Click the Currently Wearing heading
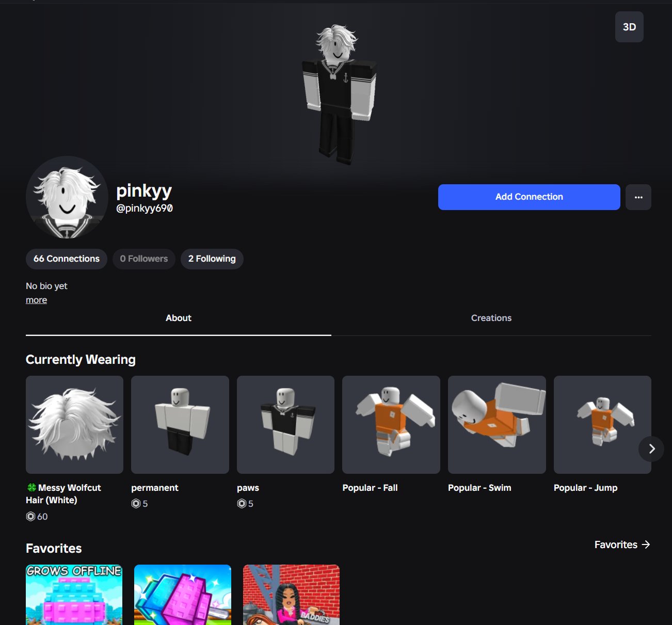The image size is (672, 625). pos(81,360)
